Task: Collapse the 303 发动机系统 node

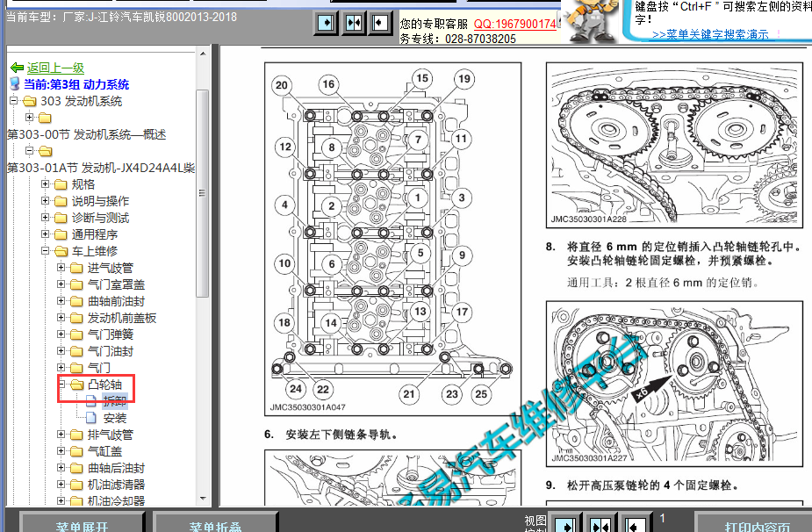Action: tap(14, 100)
